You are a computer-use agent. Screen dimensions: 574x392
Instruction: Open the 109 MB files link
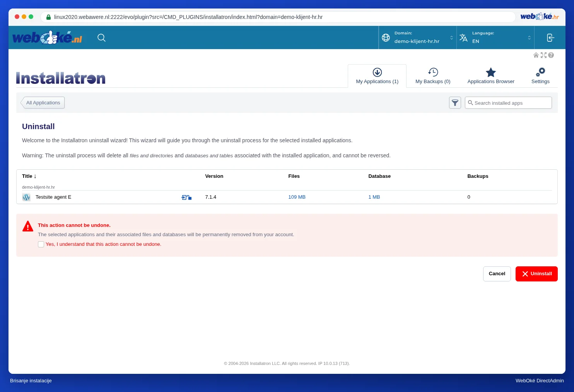pyautogui.click(x=297, y=197)
